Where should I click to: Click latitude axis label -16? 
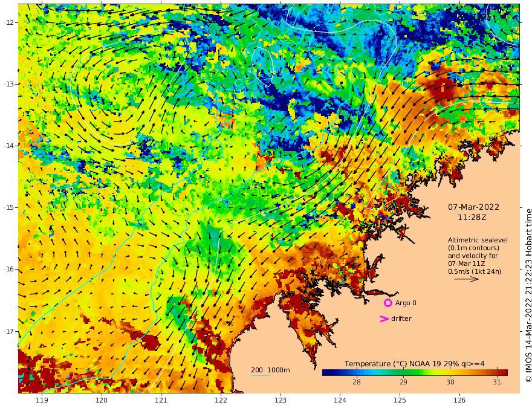pyautogui.click(x=9, y=269)
